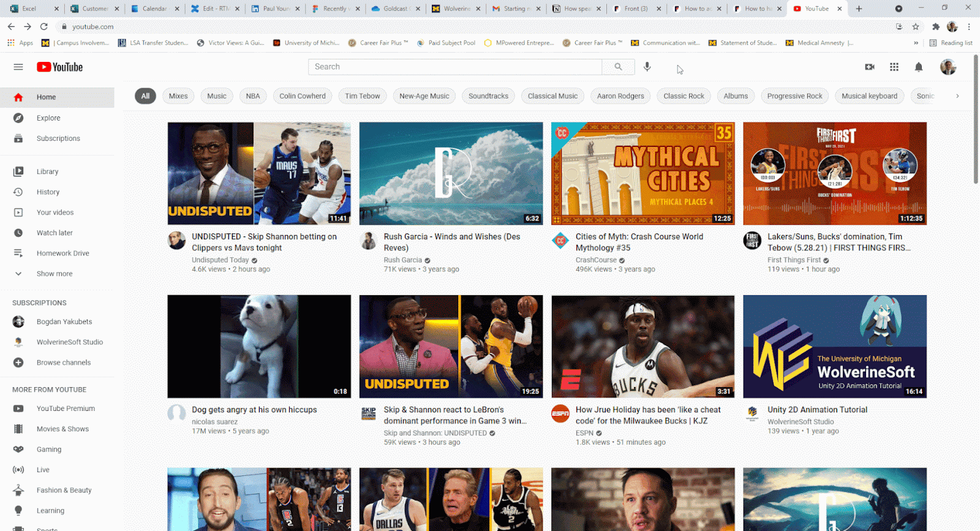This screenshot has width=980, height=531.
Task: Open Reading list in bookmarks bar
Action: pyautogui.click(x=951, y=43)
